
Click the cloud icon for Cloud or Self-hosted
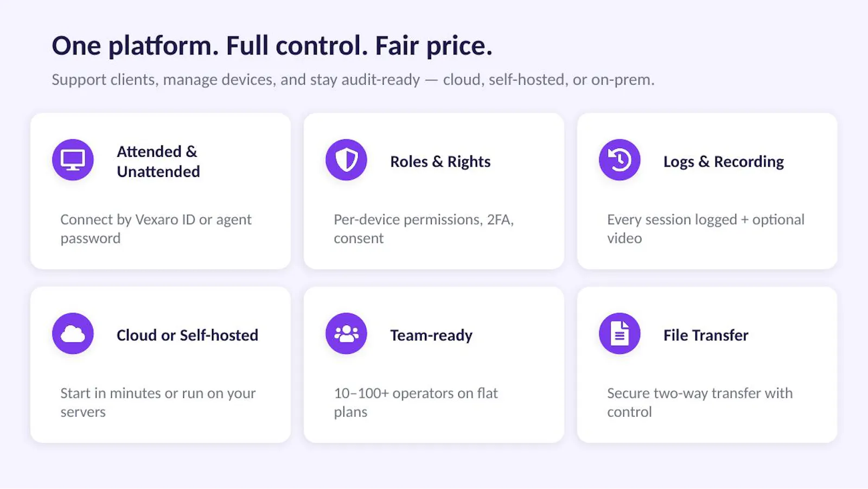[x=73, y=334]
